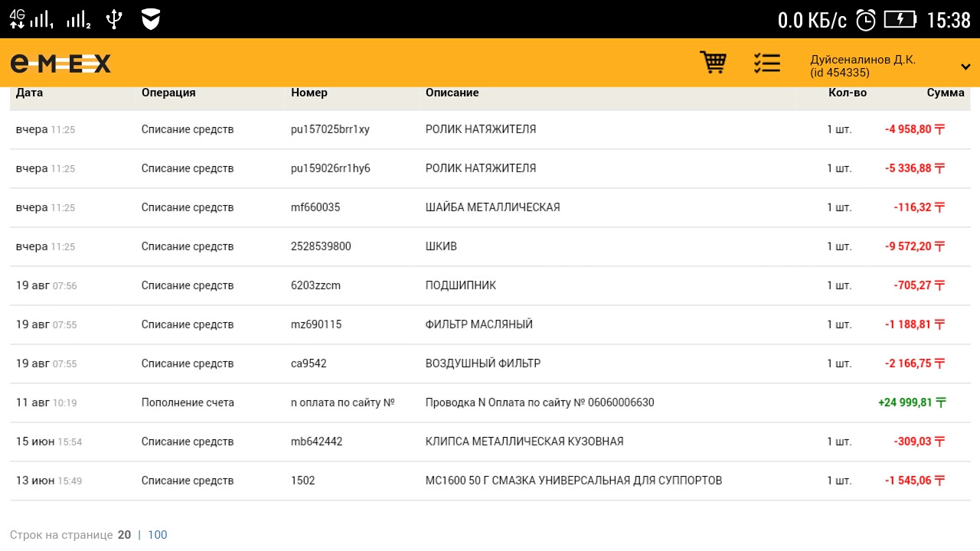Click МС1600 50 Г СМАЗКА description

[x=573, y=481]
